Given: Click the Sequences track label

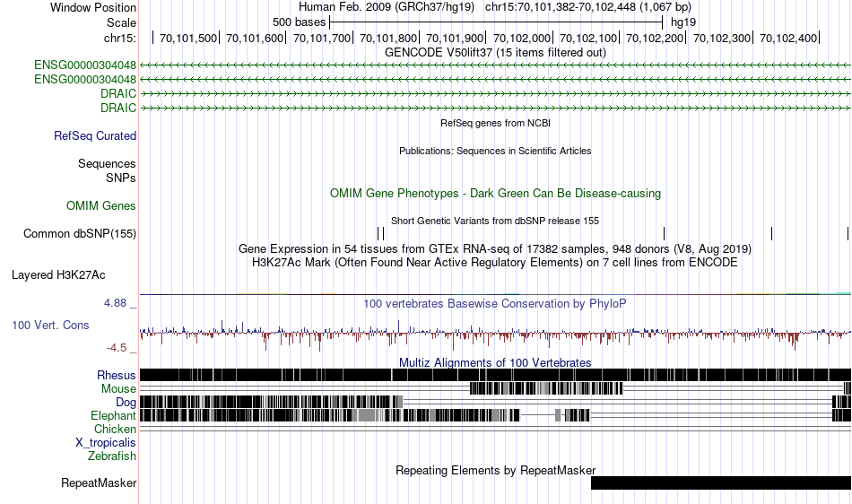Looking at the screenshot, I should coord(107,163).
